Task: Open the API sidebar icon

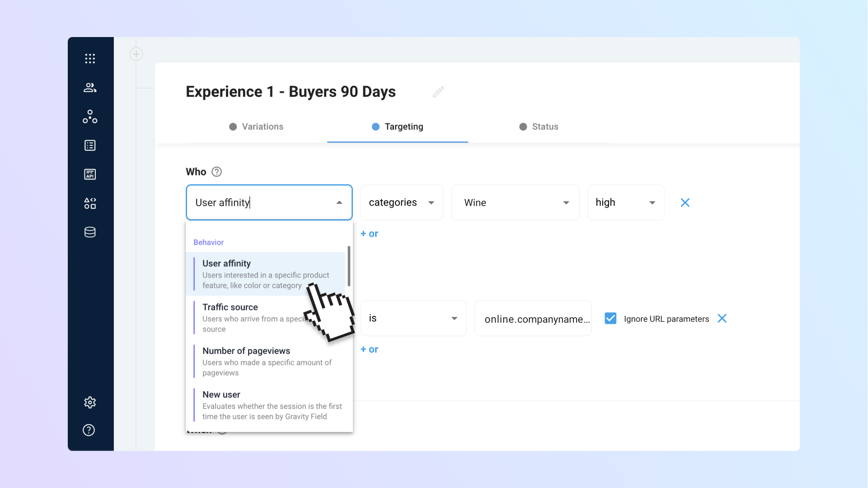Action: click(90, 174)
